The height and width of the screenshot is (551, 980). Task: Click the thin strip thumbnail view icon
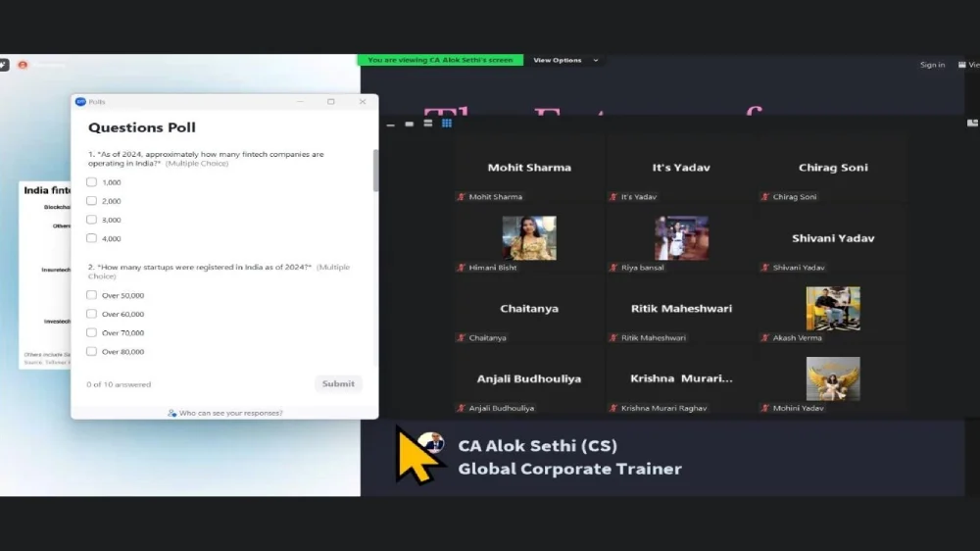(390, 124)
